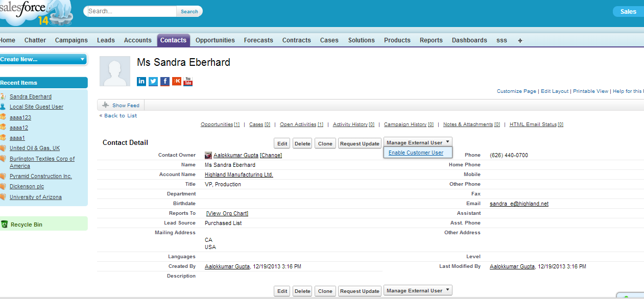Click the contact profile photo placeholder
Image resolution: width=644 pixels, height=299 pixels.
coord(115,71)
